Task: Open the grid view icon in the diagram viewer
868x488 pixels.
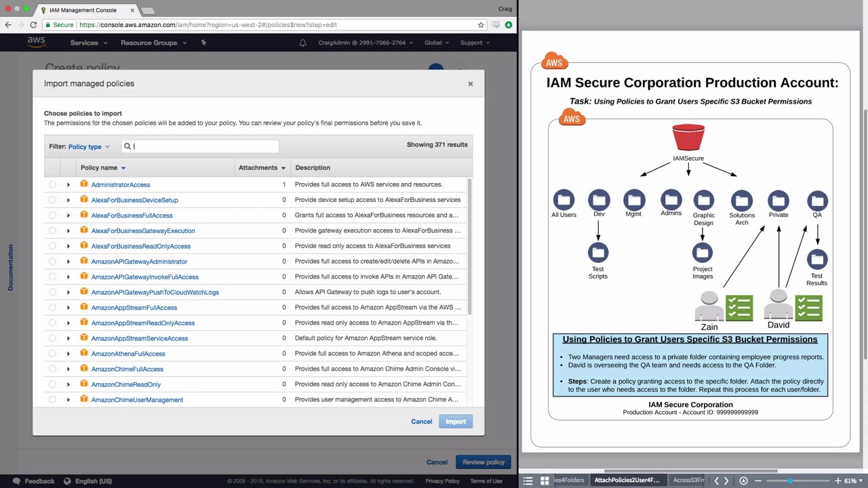Action: (x=544, y=481)
